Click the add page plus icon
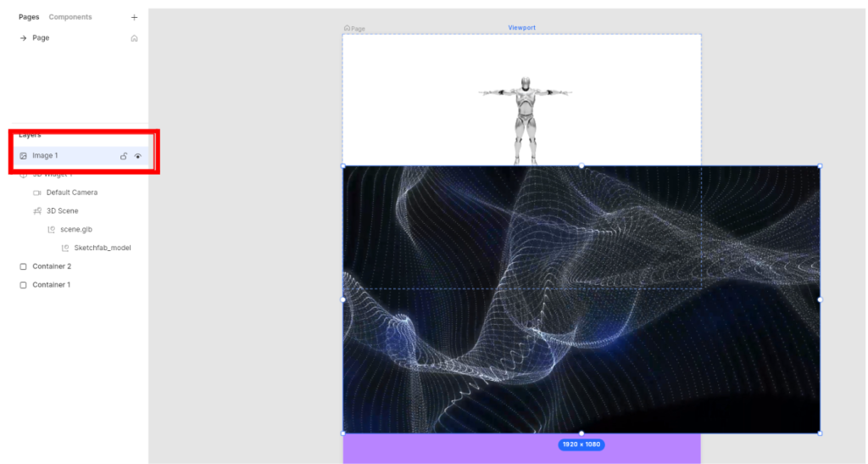Image resolution: width=868 pixels, height=464 pixels. [134, 17]
